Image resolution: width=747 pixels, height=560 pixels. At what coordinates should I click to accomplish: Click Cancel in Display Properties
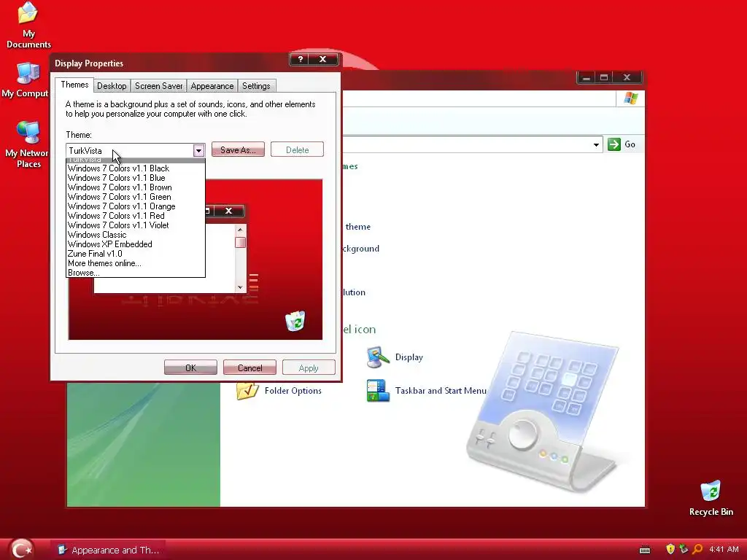[x=249, y=367]
